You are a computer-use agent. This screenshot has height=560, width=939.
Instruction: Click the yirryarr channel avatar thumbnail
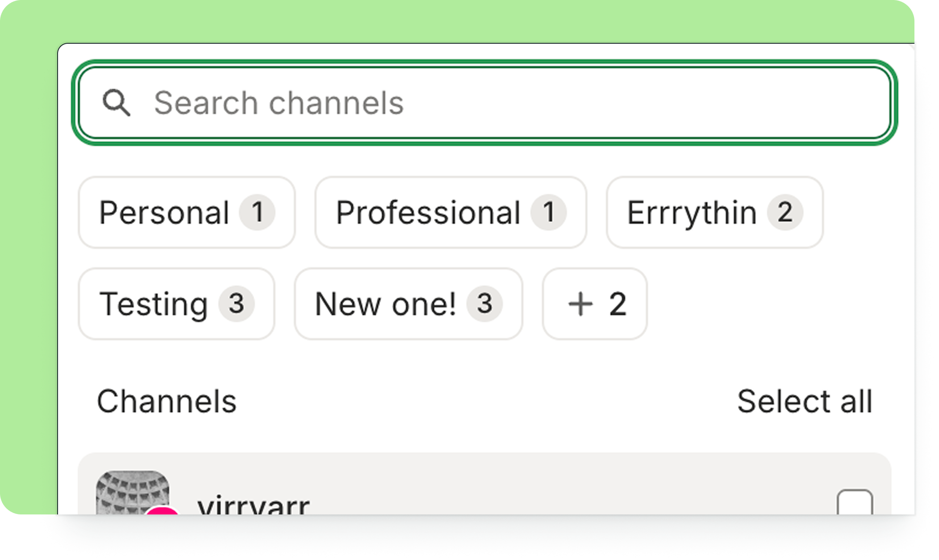[133, 493]
